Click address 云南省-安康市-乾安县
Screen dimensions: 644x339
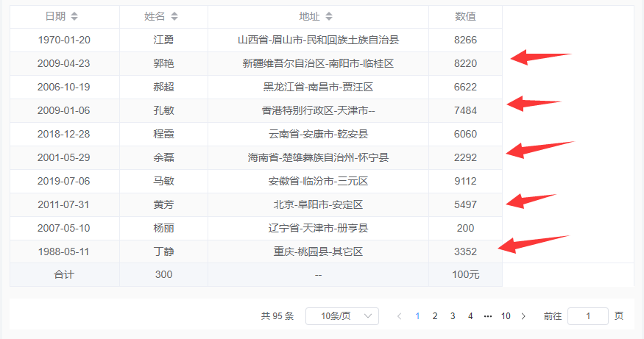(318, 134)
